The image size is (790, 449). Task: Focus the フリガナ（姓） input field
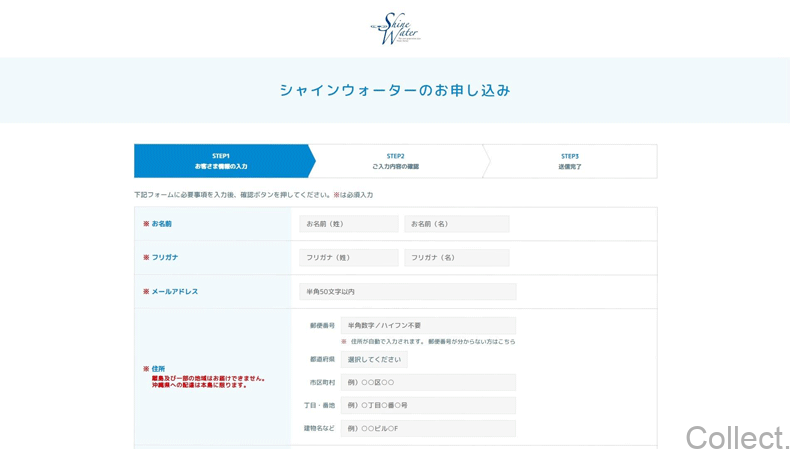pos(349,258)
